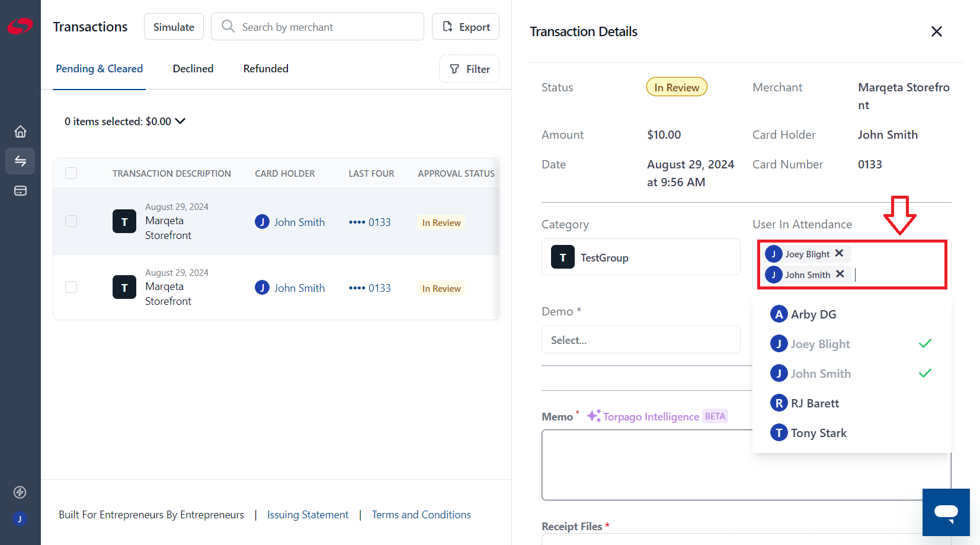
Task: Select RJ Barett from attendee list
Action: click(851, 403)
